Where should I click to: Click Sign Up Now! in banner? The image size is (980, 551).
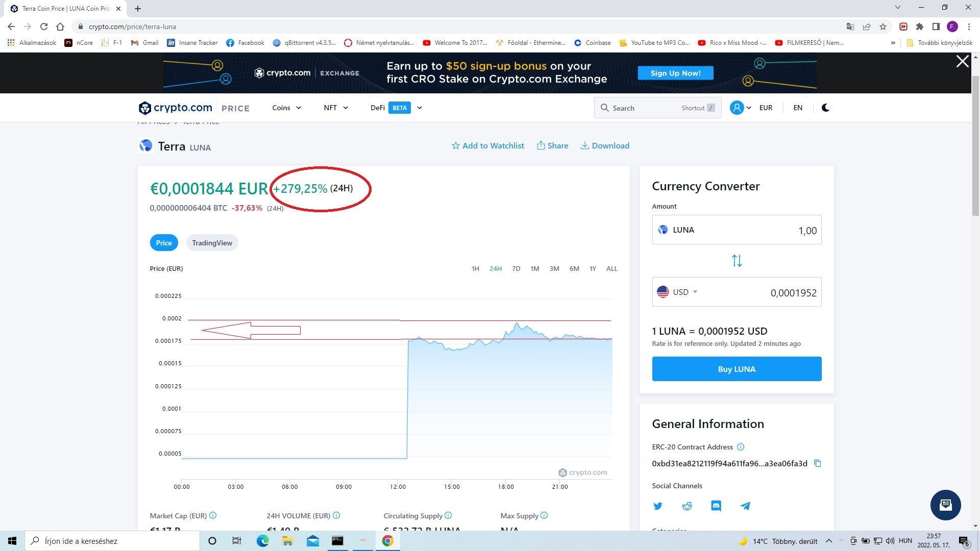675,73
